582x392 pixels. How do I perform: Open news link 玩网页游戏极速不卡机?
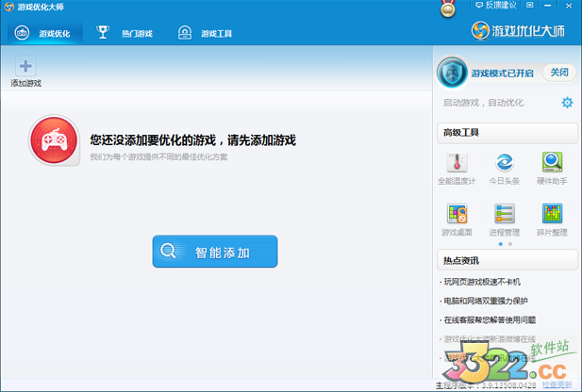[x=481, y=282]
